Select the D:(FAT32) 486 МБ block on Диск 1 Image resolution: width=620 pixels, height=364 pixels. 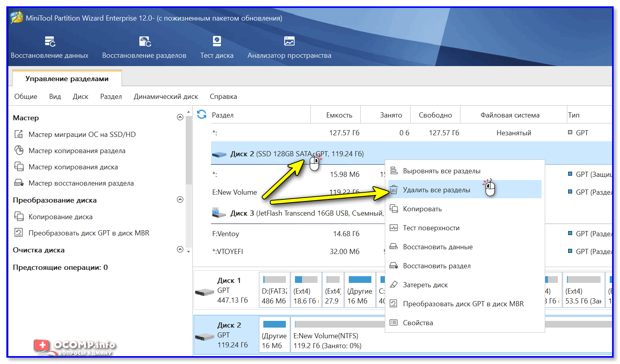pos(274,290)
